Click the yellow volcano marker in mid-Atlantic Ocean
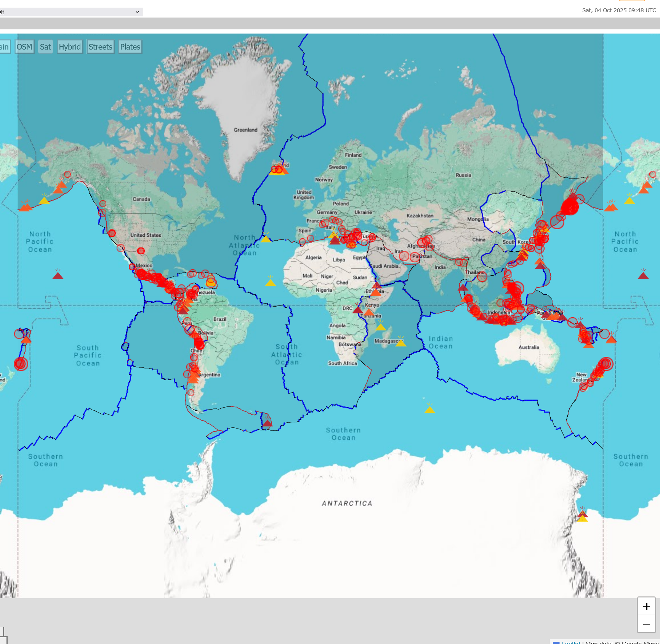The width and height of the screenshot is (660, 644). click(270, 283)
